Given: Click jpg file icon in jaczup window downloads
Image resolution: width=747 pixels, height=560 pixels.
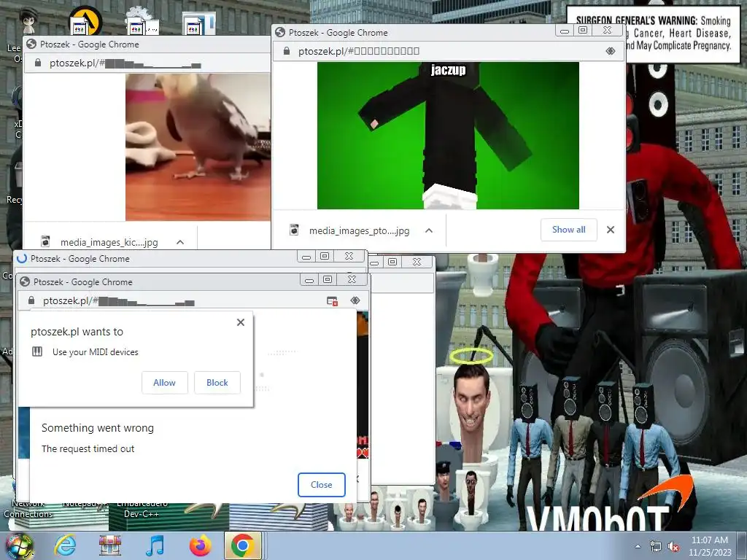Looking at the screenshot, I should (295, 230).
